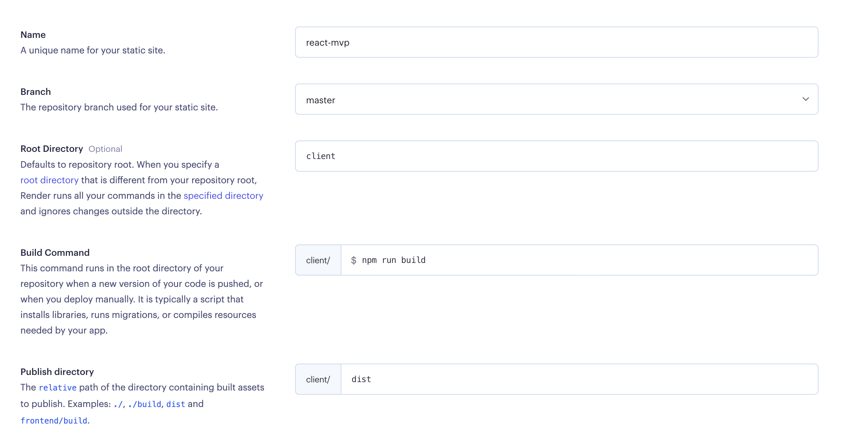Image resolution: width=868 pixels, height=441 pixels.
Task: Open the 'specified directory' link
Action: pos(223,196)
